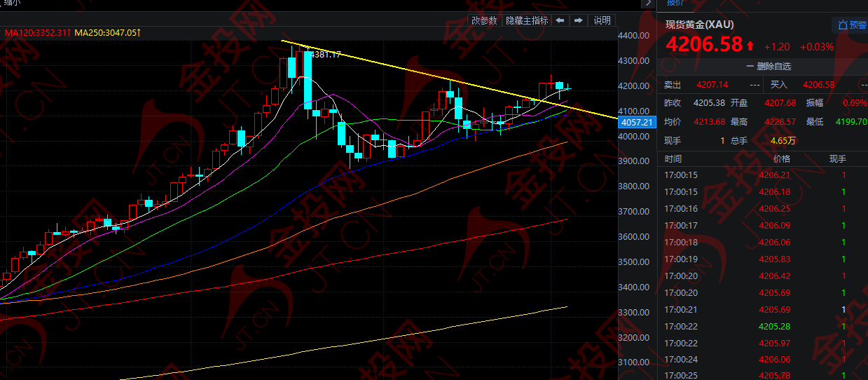The image size is (868, 380).
Task: Toggle 隐藏主指标 to hide main indicators
Action: pos(527,20)
